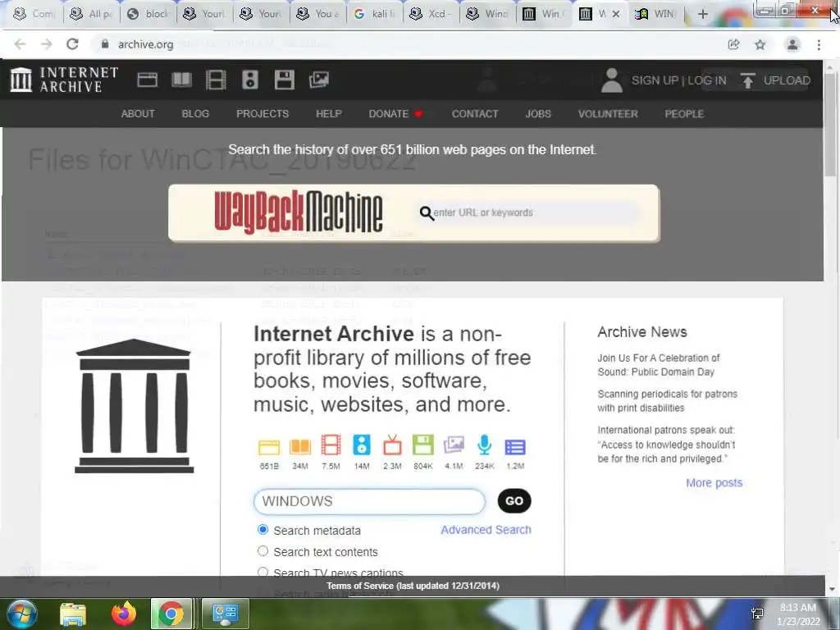Open Firefox from the taskbar
The height and width of the screenshot is (630, 840).
[x=124, y=614]
